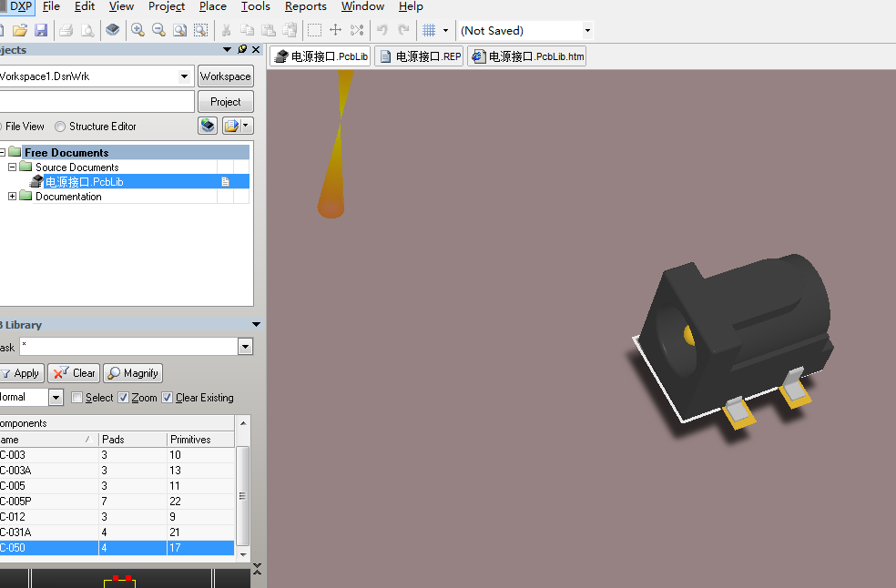Switch to the 电源接口.PcbLib.htm tab

coord(527,56)
